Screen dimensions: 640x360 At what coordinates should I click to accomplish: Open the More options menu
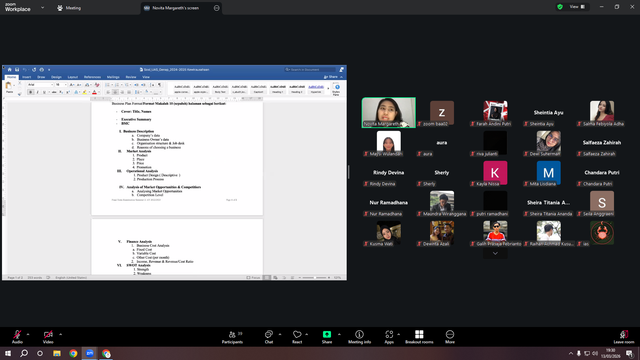(450, 337)
